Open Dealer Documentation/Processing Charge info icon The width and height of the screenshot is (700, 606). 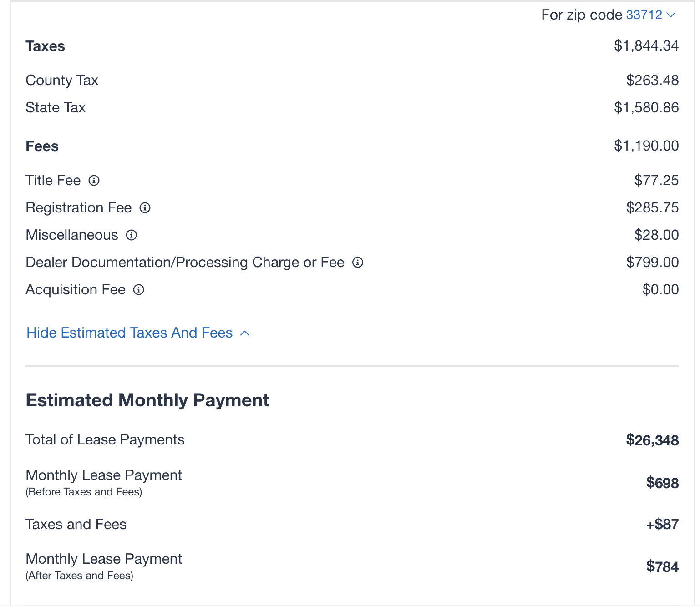click(358, 263)
